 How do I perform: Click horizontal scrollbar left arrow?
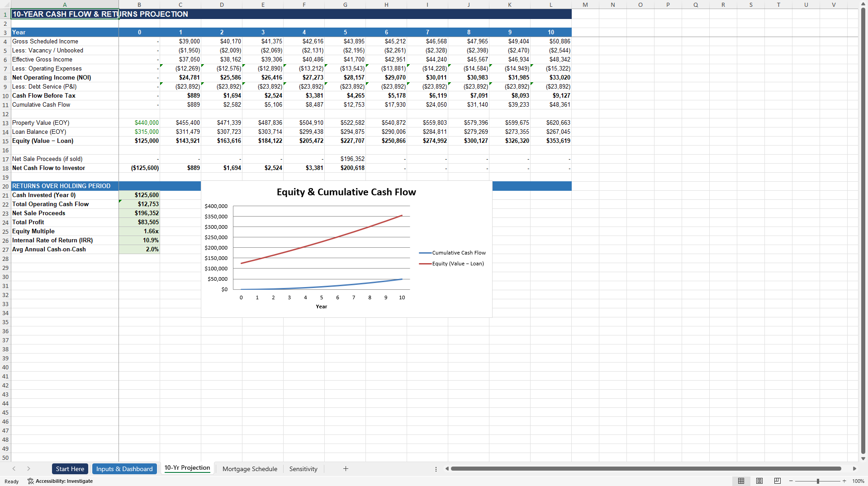tap(447, 469)
